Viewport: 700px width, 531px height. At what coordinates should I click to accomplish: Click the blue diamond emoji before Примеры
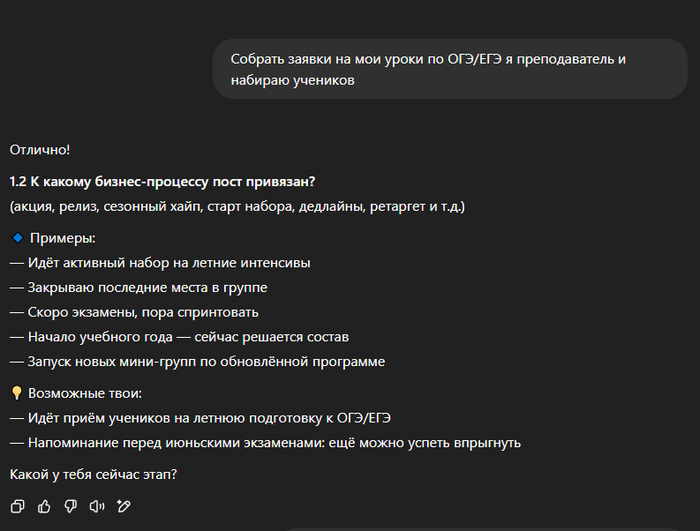[x=17, y=239]
